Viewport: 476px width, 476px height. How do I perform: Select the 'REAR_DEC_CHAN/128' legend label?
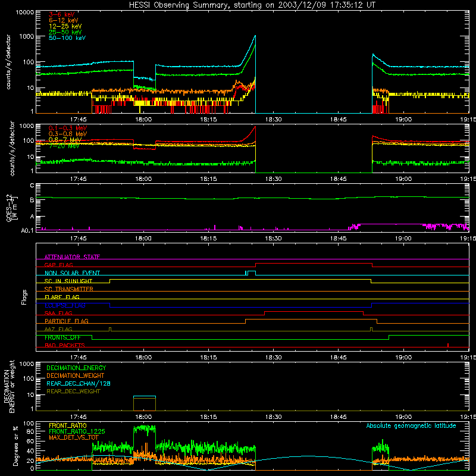click(79, 383)
